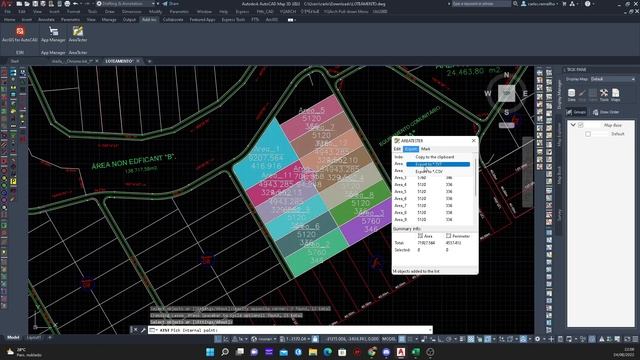Image resolution: width=640 pixels, height=360 pixels.
Task: Open the Manage ribbon tab
Action: pos(109,20)
